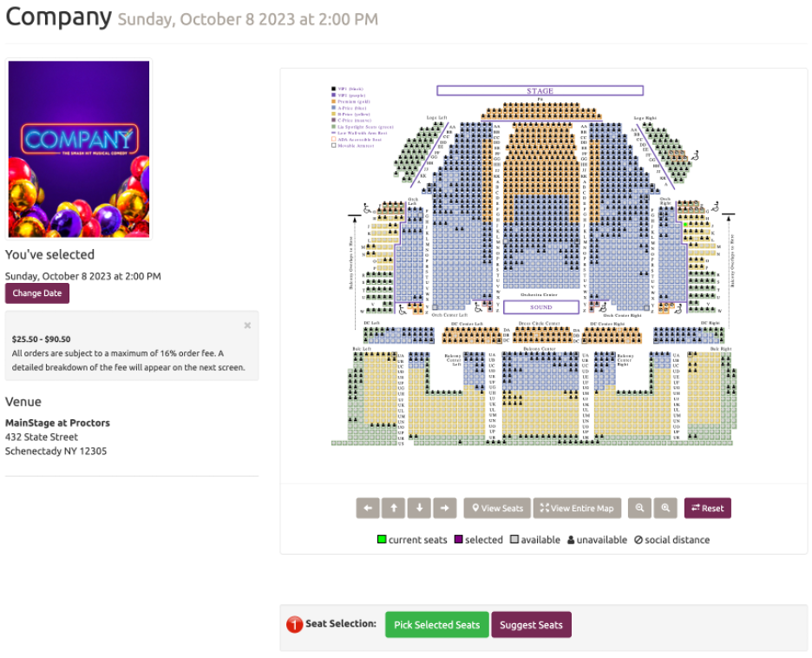Screen dimensions: 812x658
Task: Click the pan up arrow button
Action: (394, 508)
